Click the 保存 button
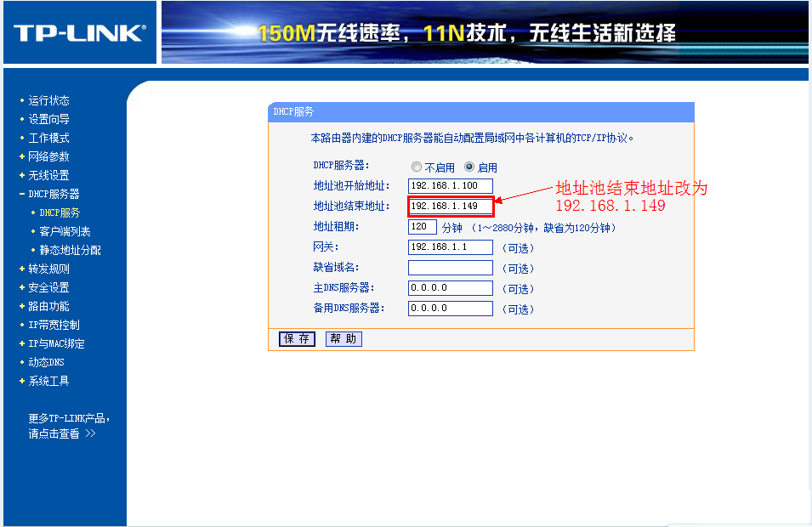812x527 pixels. tap(297, 339)
